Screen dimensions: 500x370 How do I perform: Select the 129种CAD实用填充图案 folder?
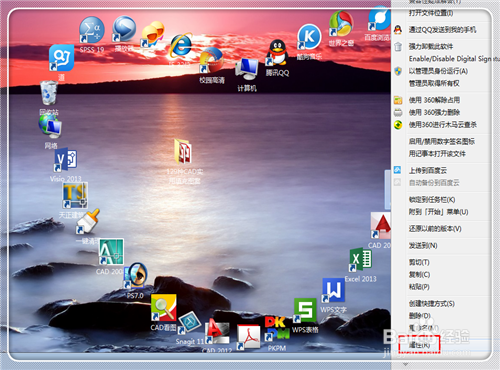point(184,162)
